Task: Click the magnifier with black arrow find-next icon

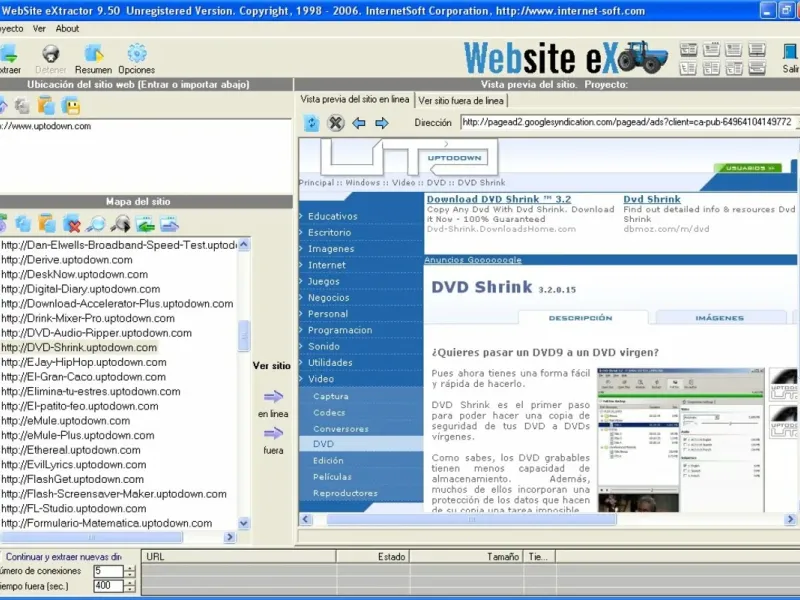Action: [120, 223]
